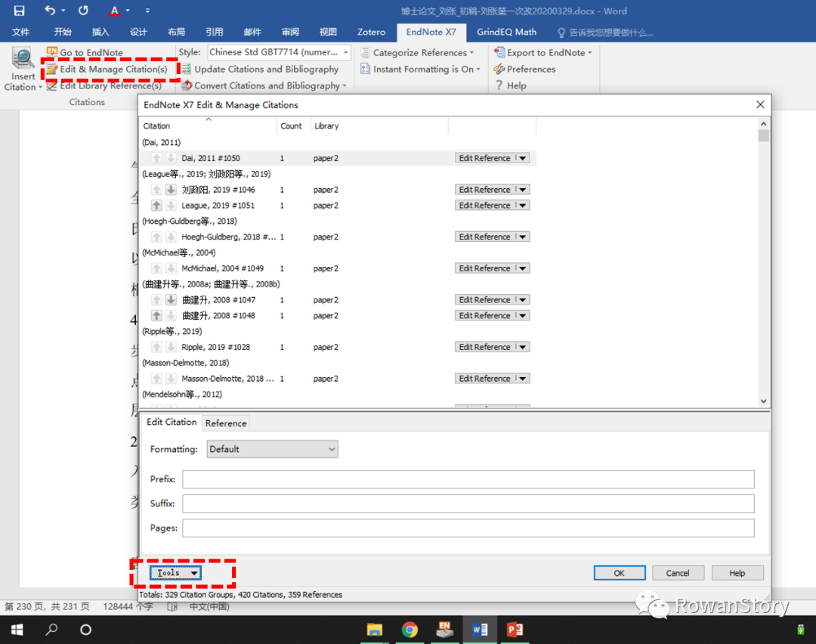
Task: Click the Save icon in title bar
Action: 19,11
